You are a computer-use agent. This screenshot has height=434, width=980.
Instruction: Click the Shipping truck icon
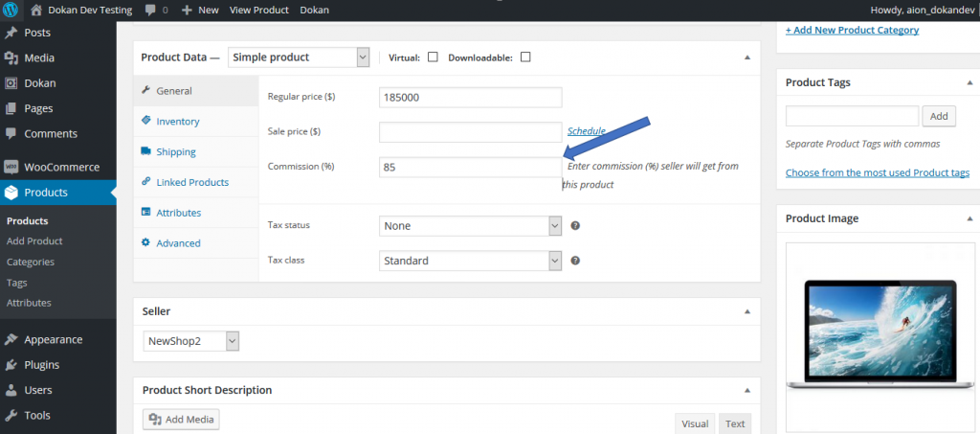[146, 150]
